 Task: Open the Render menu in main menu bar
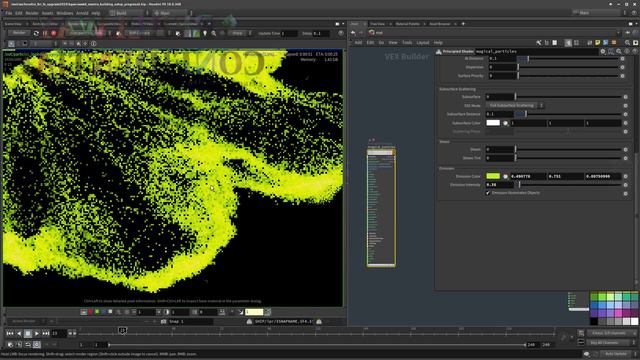[x=32, y=13]
